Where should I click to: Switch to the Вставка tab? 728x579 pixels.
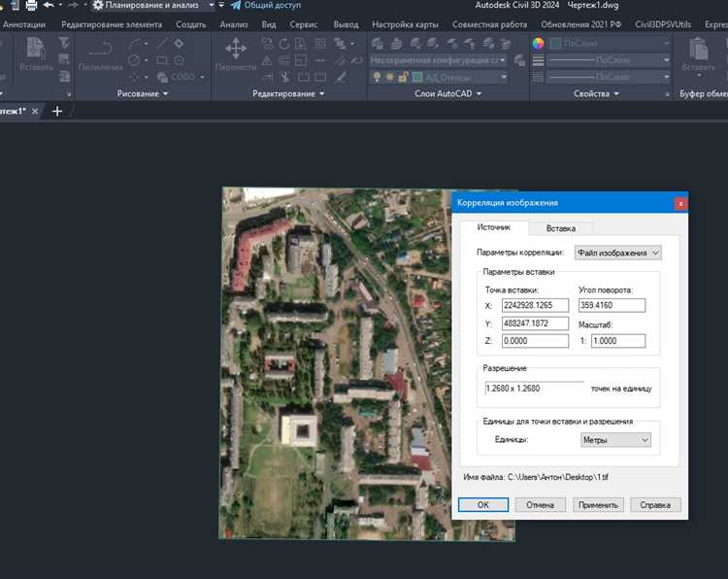(561, 228)
